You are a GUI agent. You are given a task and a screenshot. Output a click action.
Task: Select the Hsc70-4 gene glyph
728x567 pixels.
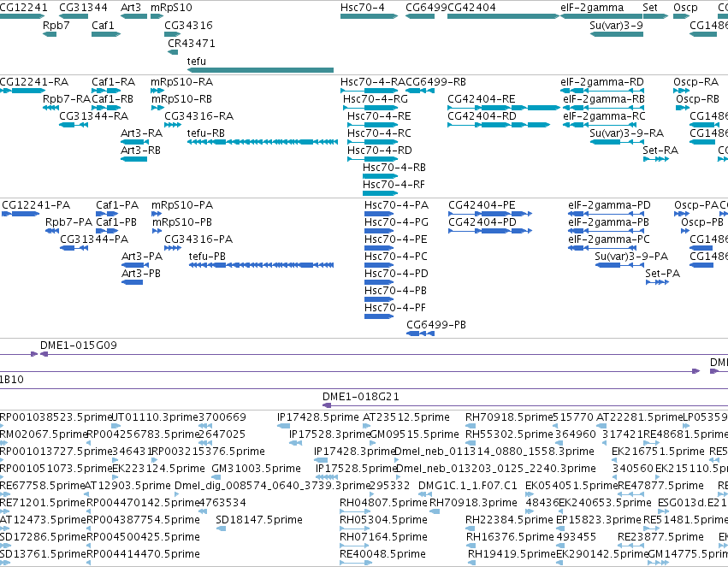[x=369, y=16]
